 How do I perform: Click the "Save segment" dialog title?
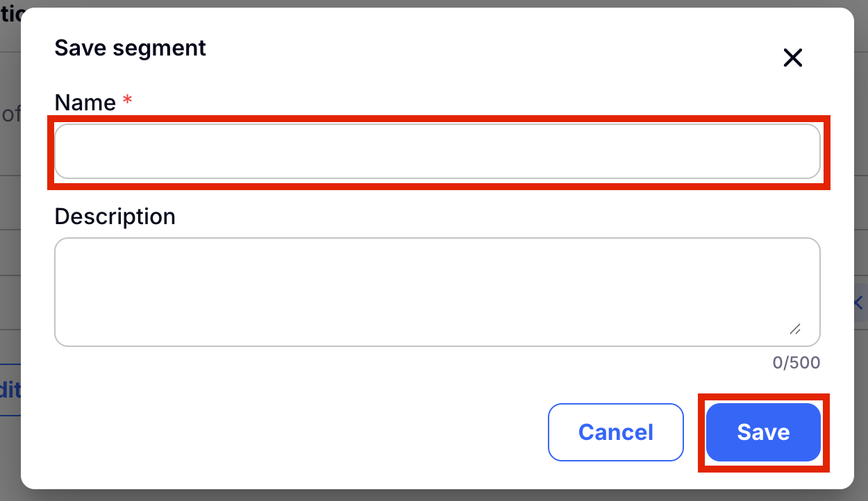[130, 48]
